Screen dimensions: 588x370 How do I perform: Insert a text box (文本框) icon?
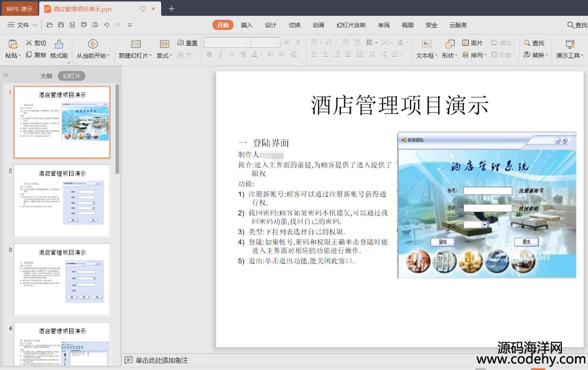click(x=426, y=44)
